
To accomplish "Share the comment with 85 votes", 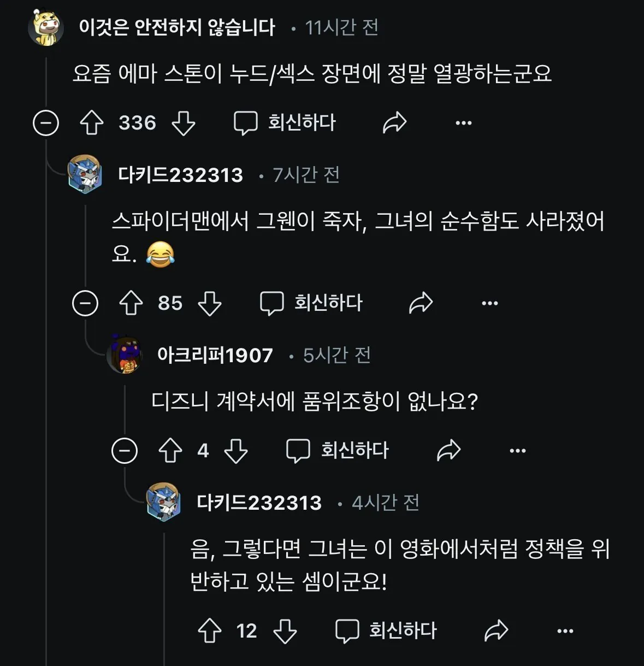I will pyautogui.click(x=421, y=303).
